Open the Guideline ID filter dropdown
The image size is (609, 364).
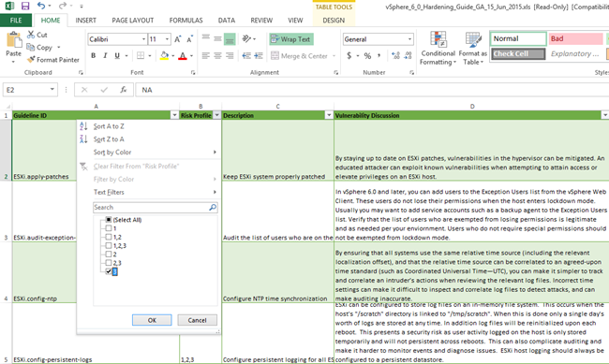175,115
